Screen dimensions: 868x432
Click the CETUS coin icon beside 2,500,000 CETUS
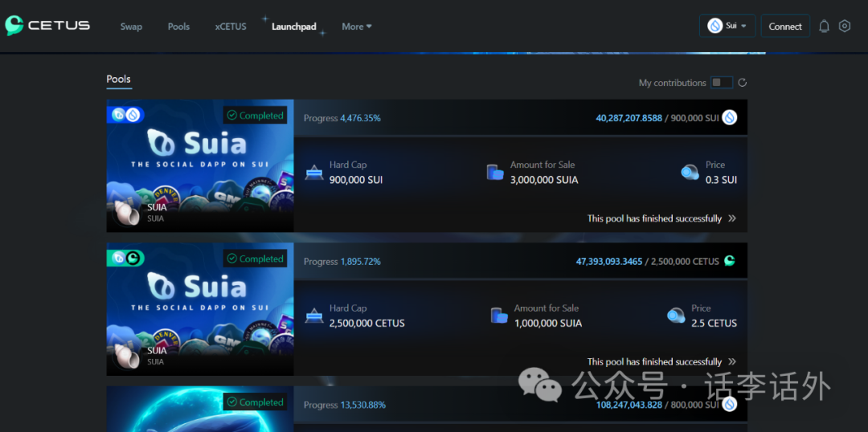[x=730, y=260]
